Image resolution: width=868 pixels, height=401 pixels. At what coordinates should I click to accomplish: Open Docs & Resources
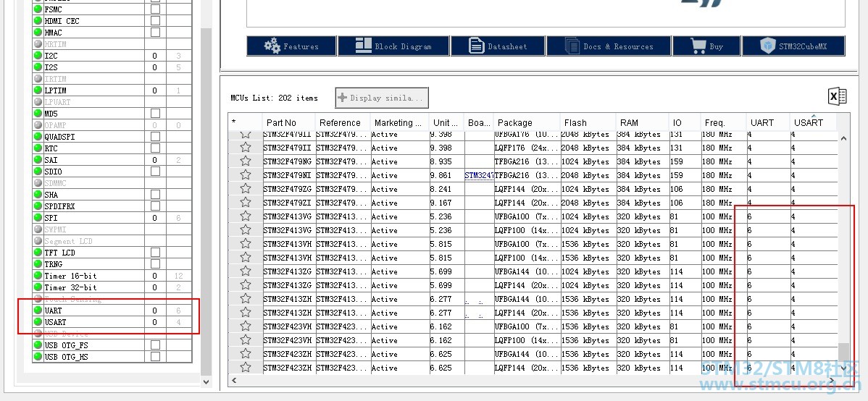609,46
